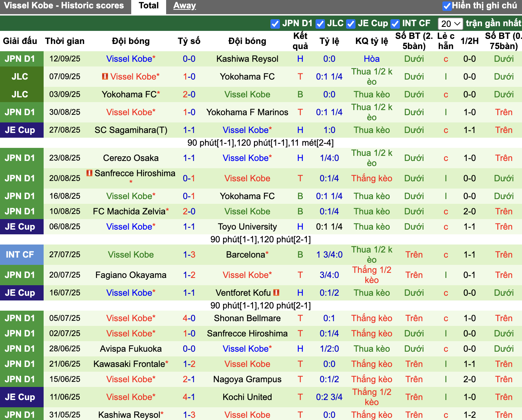Open the 20 recent matches dropdown

[450, 24]
